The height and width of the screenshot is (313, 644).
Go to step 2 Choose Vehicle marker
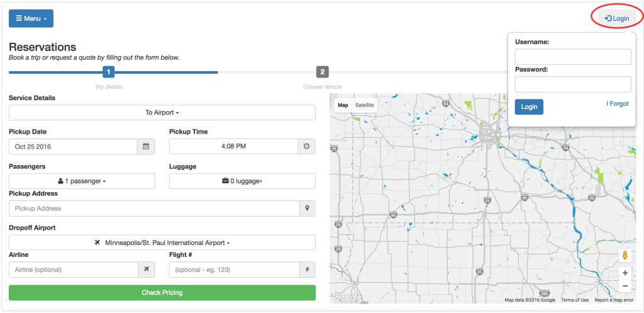(x=322, y=72)
